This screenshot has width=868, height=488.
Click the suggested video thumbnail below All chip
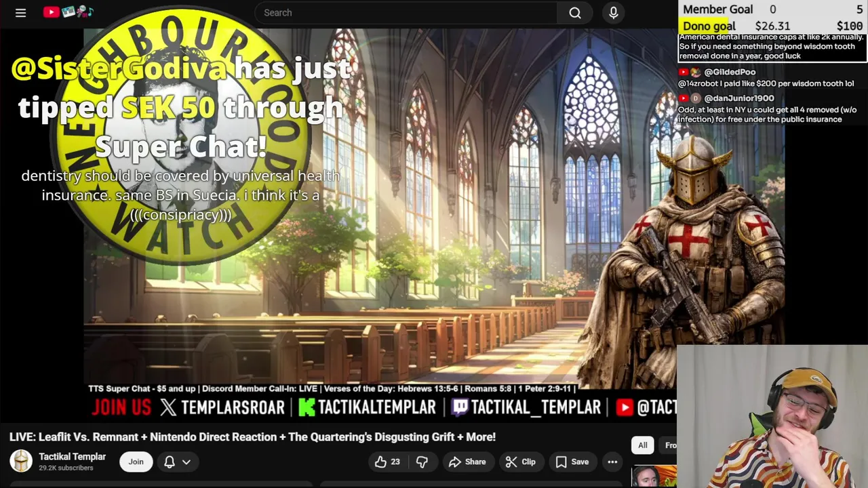pos(654,476)
